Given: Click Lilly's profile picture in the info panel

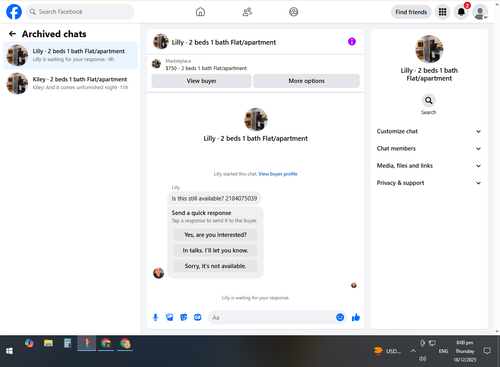Looking at the screenshot, I should tap(429, 49).
